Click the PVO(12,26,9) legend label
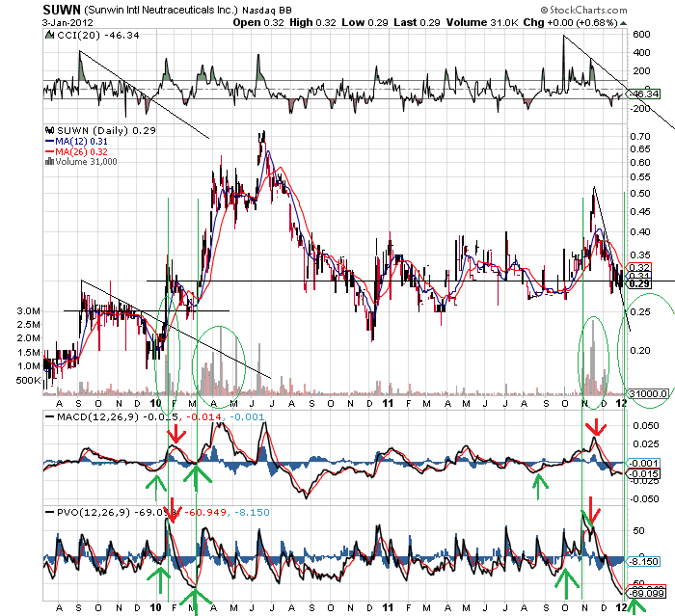 point(94,512)
